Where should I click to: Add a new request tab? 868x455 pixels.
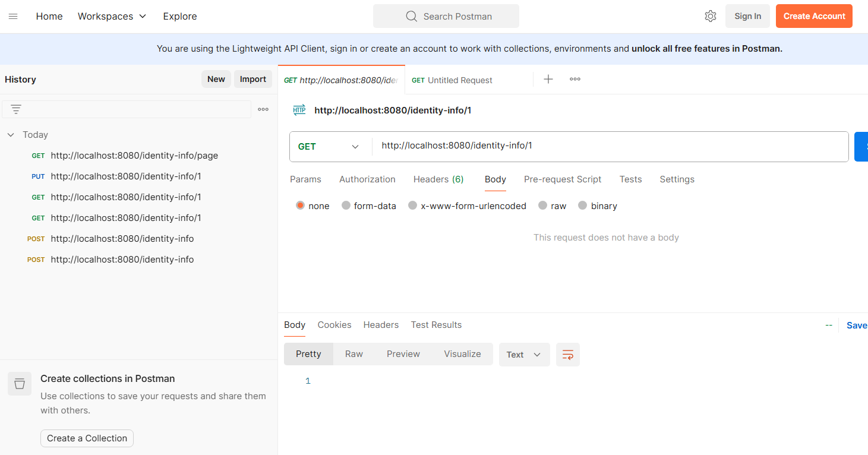click(x=548, y=79)
